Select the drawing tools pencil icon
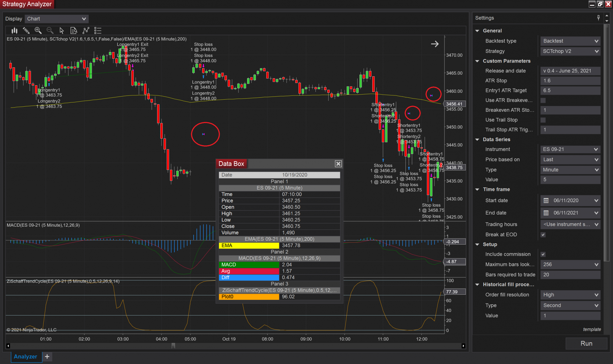Viewport: 613px width, 364px height. point(26,31)
